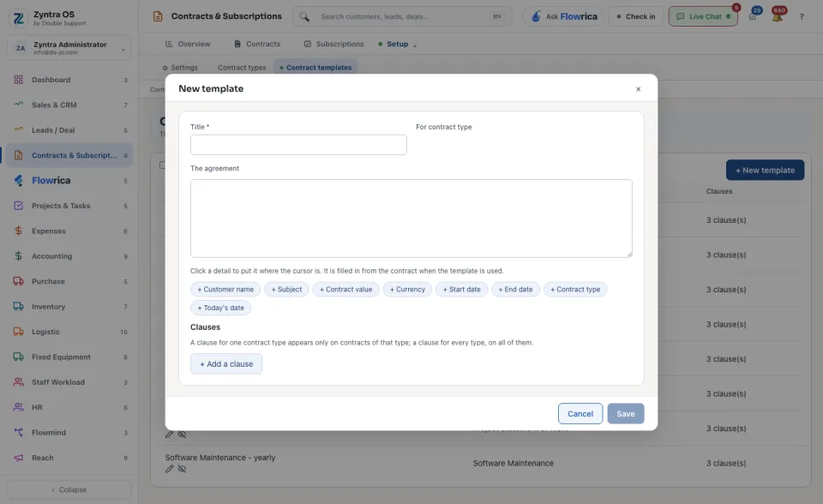
Task: Insert the Customer name detail
Action: click(x=225, y=289)
